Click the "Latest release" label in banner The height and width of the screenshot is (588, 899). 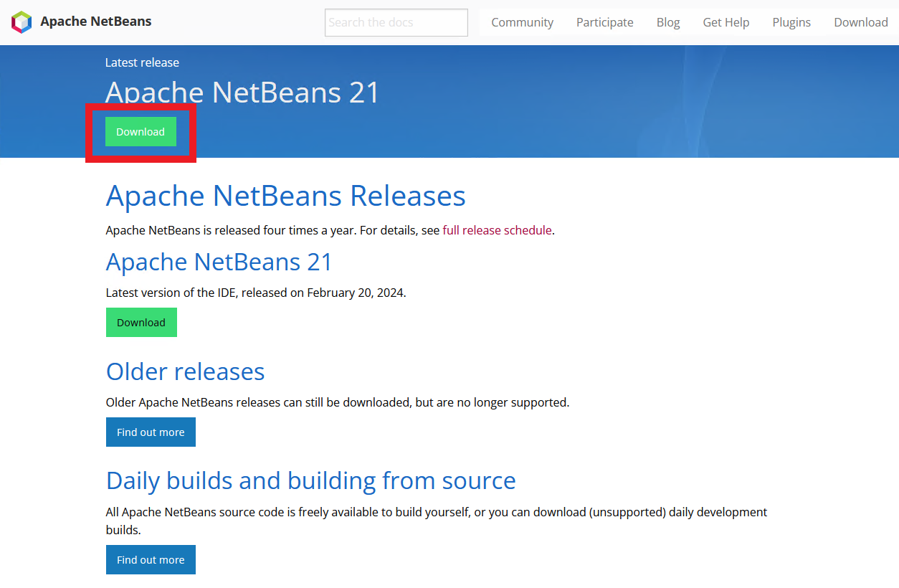142,62
